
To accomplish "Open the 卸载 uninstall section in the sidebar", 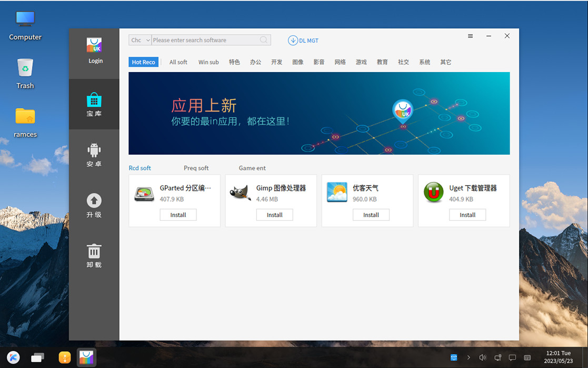I will [x=94, y=256].
